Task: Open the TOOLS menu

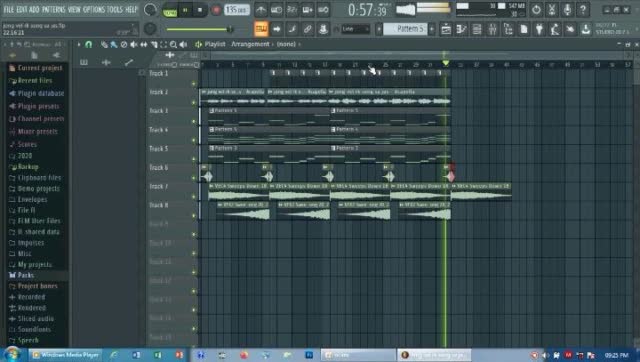Action: click(x=115, y=9)
